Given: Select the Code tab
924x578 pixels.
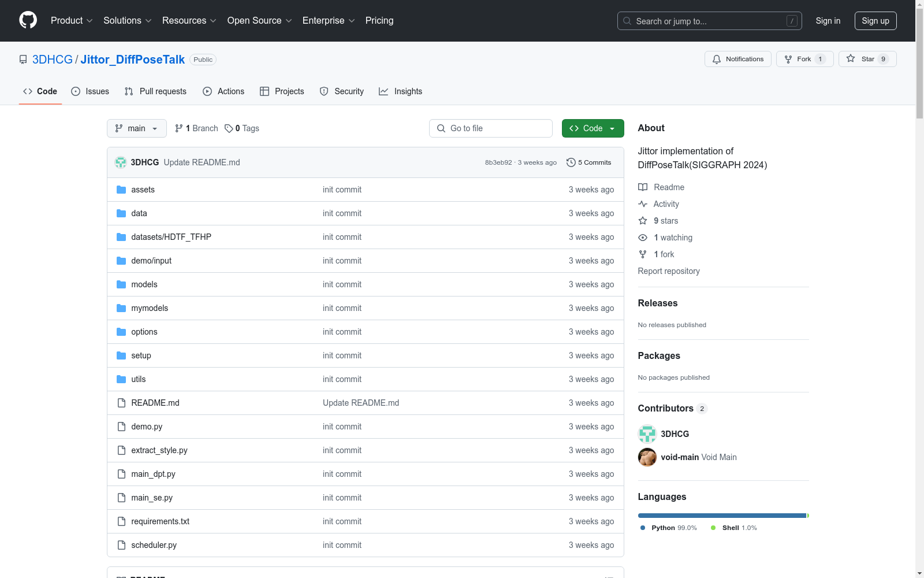Looking at the screenshot, I should pos(40,91).
